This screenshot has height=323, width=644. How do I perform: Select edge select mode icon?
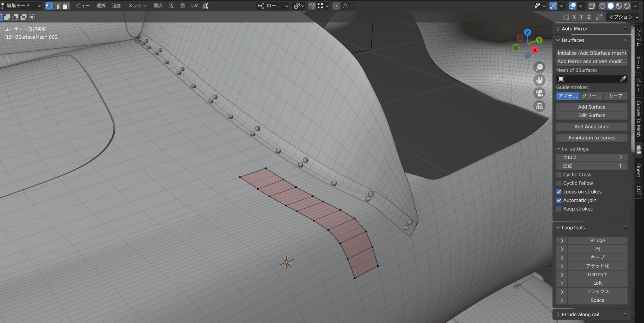(x=57, y=6)
